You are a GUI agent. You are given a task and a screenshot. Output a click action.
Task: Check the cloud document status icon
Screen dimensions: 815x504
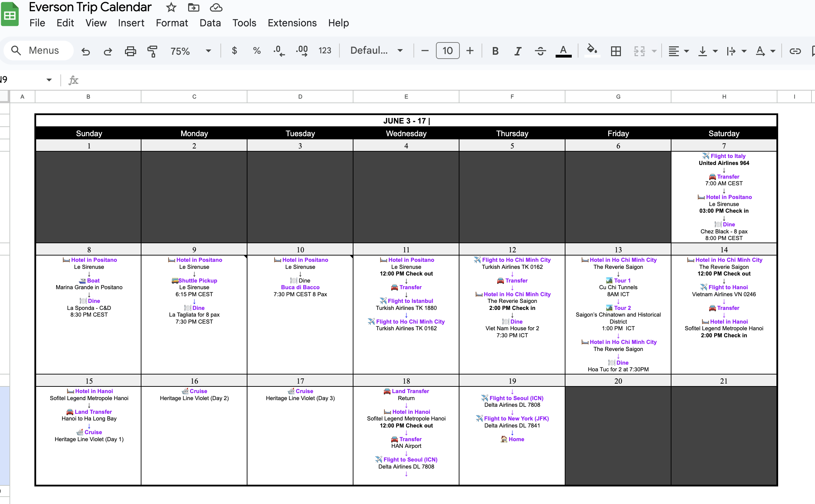pos(216,7)
